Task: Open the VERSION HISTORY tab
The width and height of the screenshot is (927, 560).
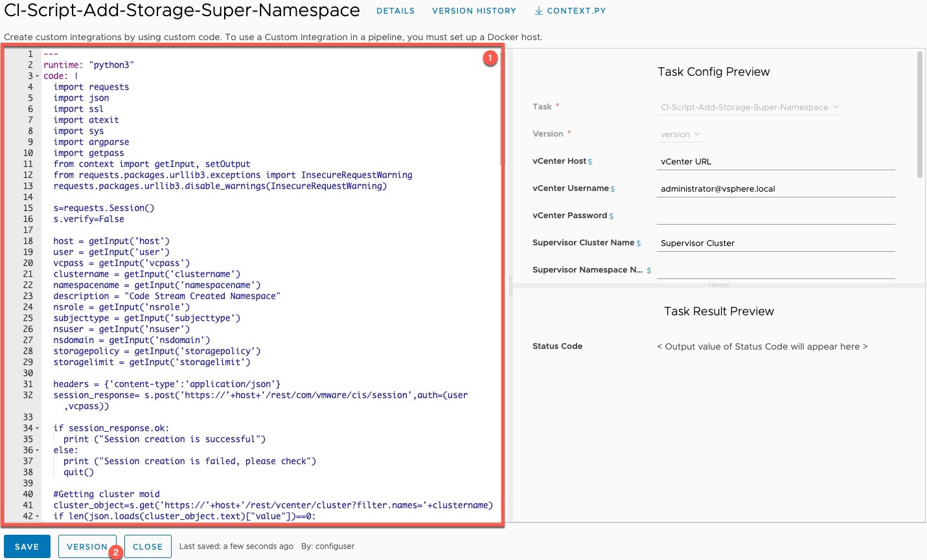Action: point(474,11)
